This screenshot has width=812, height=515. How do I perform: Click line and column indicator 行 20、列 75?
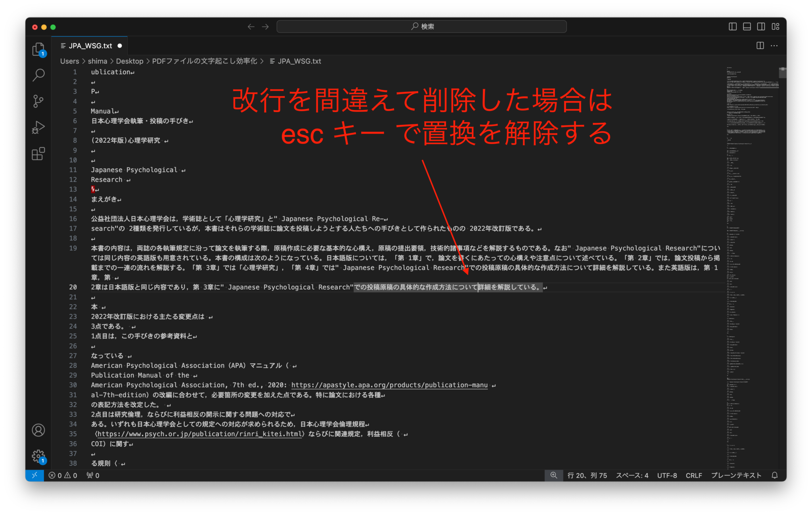tap(587, 475)
